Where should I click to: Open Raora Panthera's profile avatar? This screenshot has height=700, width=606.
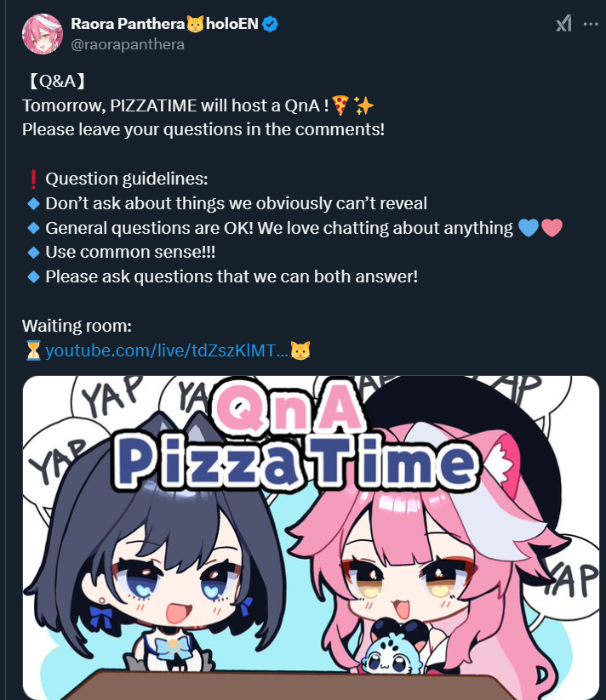click(43, 34)
